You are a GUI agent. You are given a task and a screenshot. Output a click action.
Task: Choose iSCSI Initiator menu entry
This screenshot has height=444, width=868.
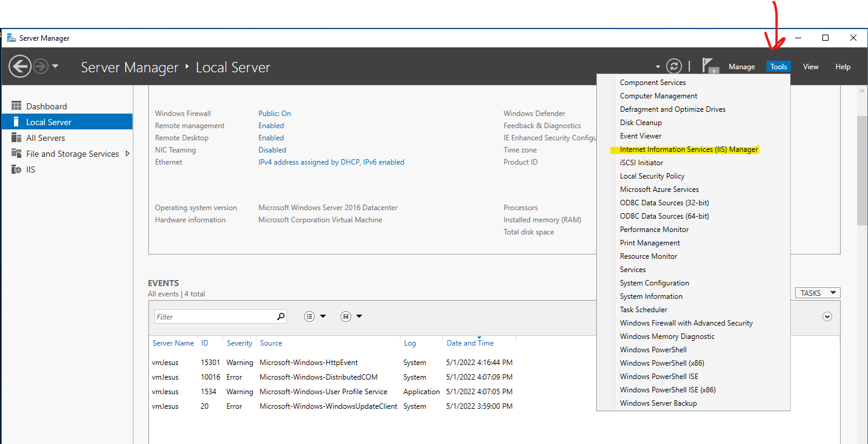point(694,163)
